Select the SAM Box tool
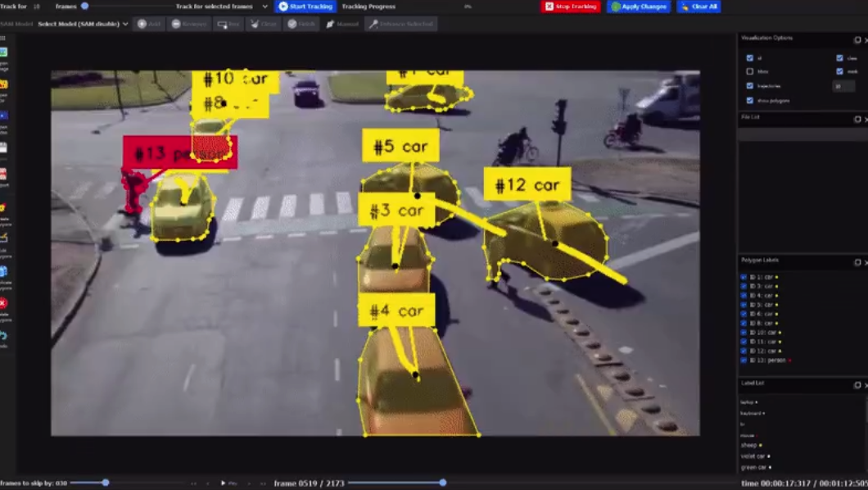The image size is (868, 490). click(228, 24)
